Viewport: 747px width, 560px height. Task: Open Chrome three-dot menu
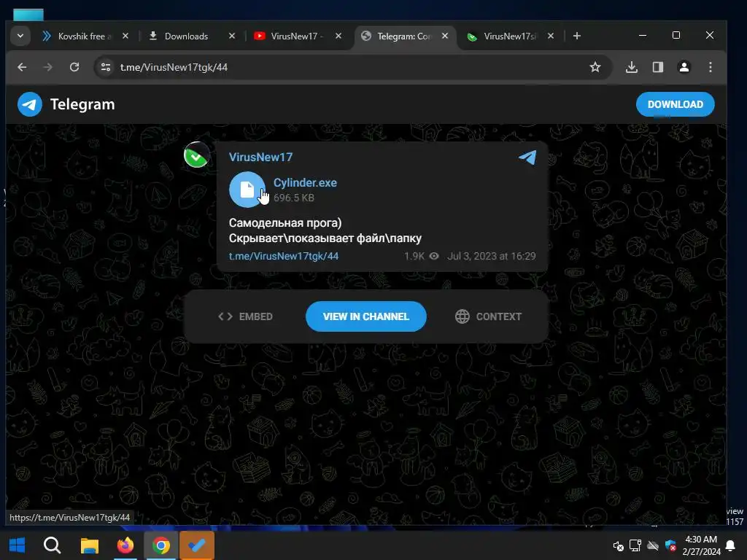[x=711, y=67]
